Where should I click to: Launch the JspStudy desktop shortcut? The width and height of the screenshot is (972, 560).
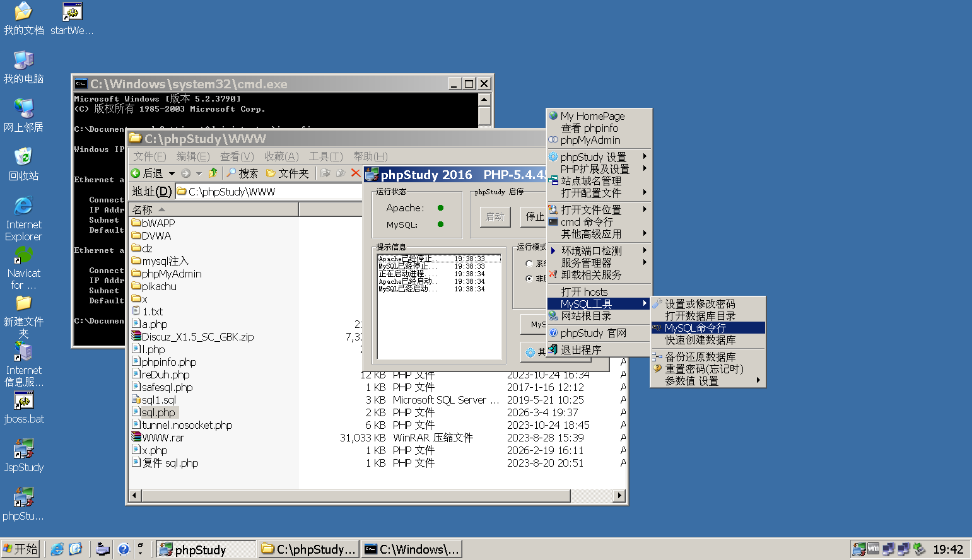pyautogui.click(x=23, y=456)
